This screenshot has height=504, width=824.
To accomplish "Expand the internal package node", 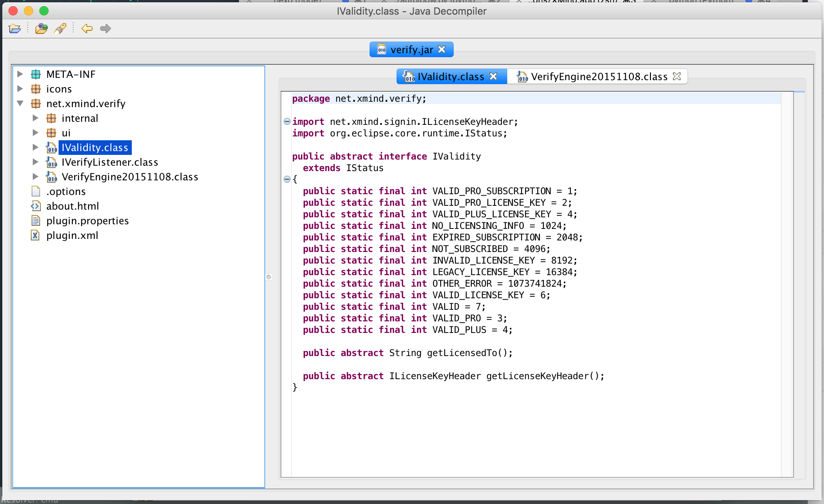I will click(36, 118).
